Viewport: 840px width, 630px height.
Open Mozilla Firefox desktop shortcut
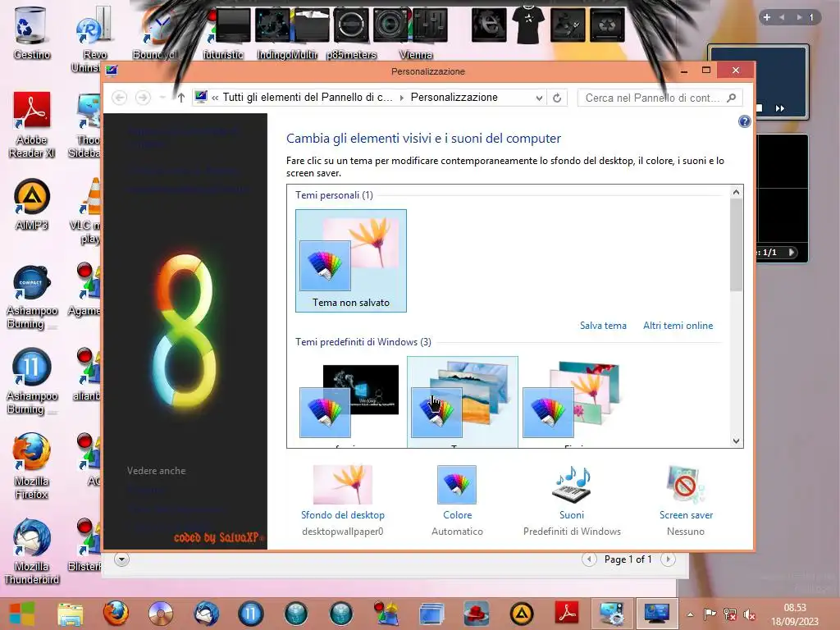coord(32,466)
